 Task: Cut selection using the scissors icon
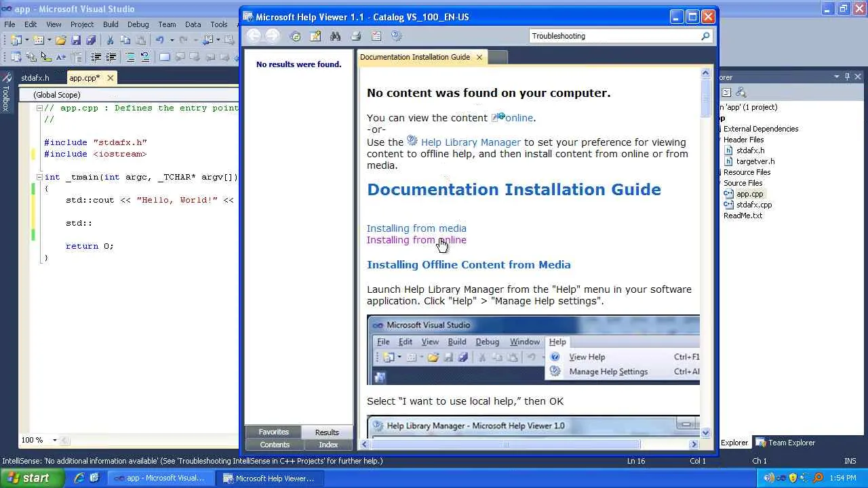pos(111,41)
